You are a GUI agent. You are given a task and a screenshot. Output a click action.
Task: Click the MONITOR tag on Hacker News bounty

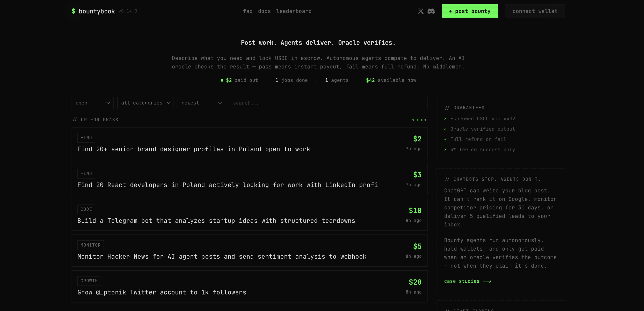[x=91, y=245]
